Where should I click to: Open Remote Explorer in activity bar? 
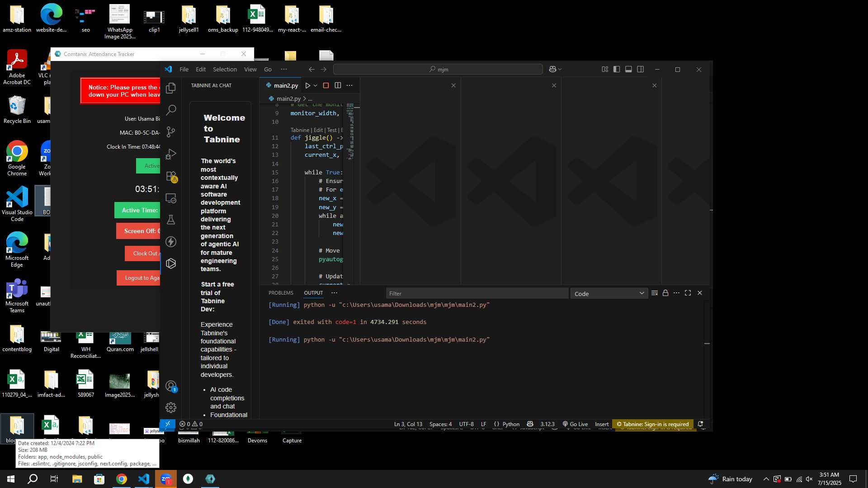tap(171, 198)
